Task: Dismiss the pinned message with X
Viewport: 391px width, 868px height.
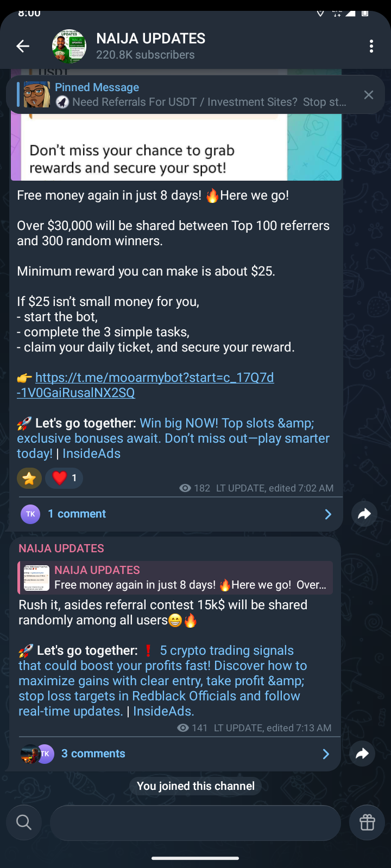Action: pos(369,95)
